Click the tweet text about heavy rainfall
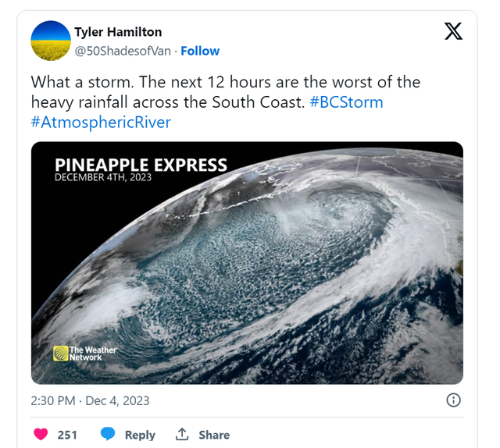This screenshot has width=500, height=448. click(x=226, y=92)
